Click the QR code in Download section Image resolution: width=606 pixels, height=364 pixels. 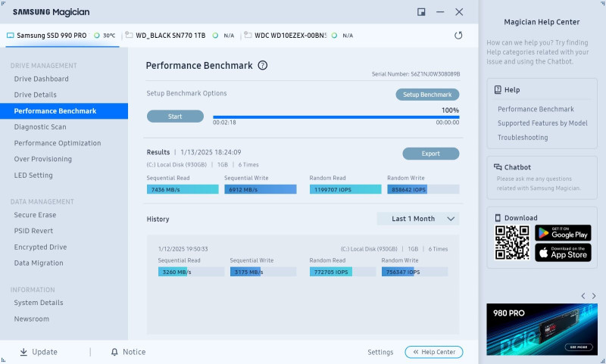(x=512, y=242)
